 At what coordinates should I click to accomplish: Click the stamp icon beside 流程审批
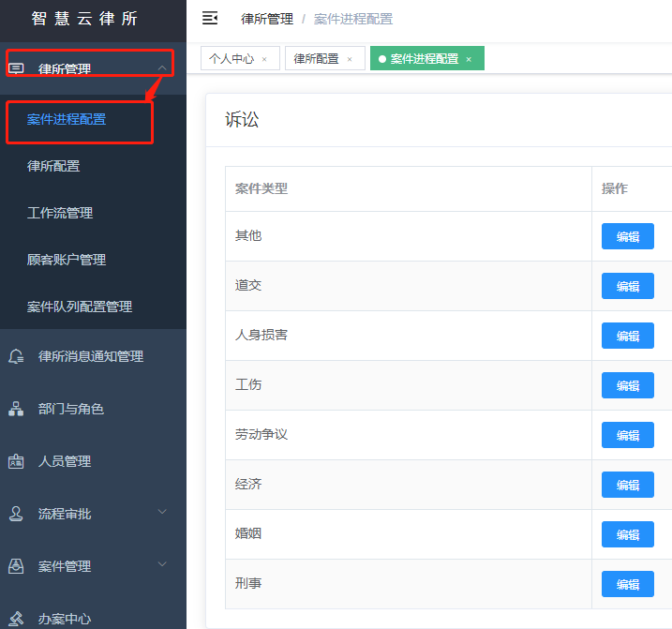coord(16,514)
